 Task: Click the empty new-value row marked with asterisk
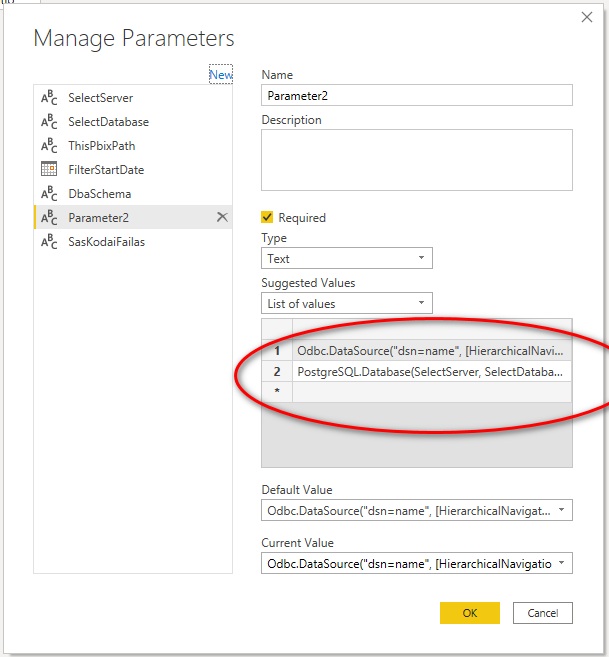432,392
